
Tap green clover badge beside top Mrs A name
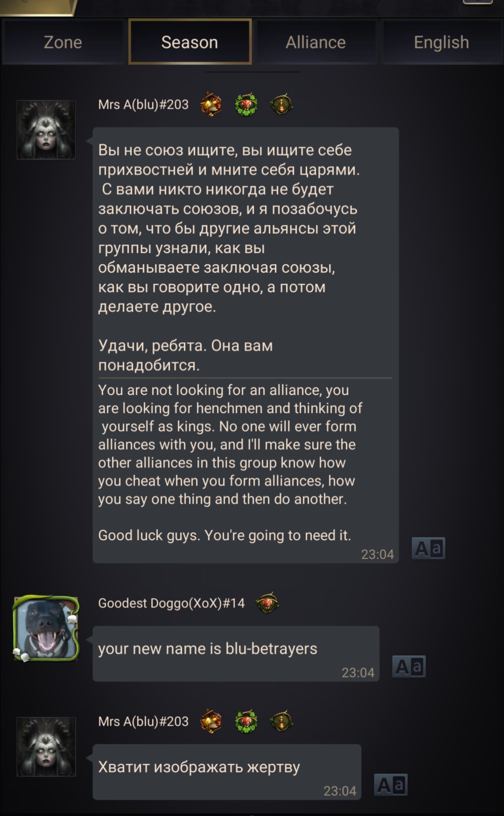point(246,104)
